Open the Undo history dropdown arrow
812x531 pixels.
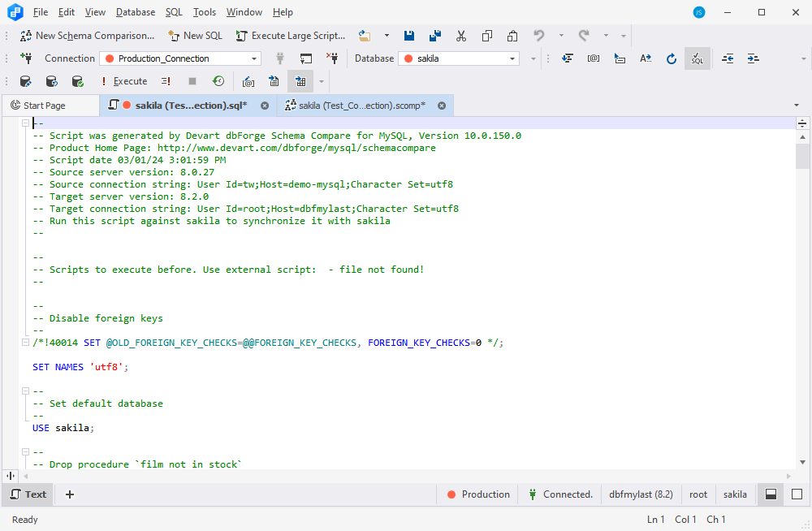click(x=561, y=36)
